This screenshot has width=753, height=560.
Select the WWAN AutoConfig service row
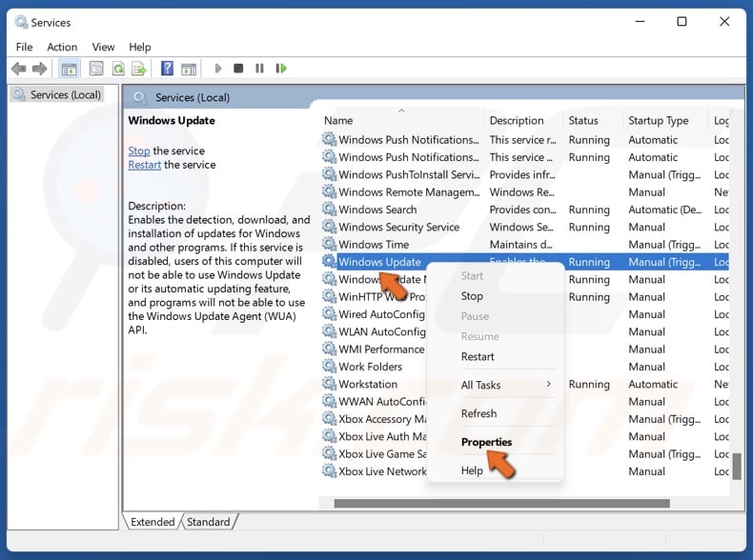pos(525,401)
